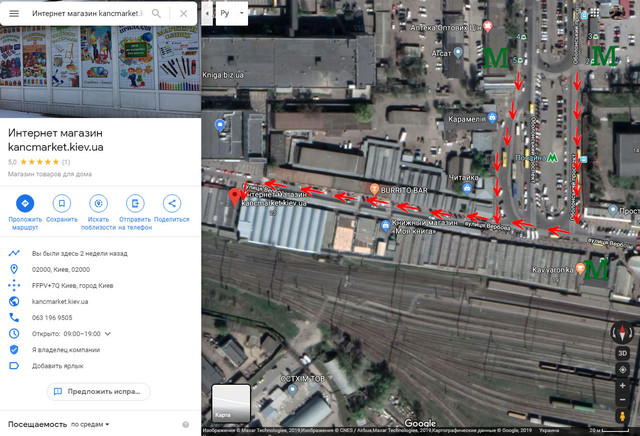
Task: Click the Искать поблизости icon
Action: [x=98, y=203]
